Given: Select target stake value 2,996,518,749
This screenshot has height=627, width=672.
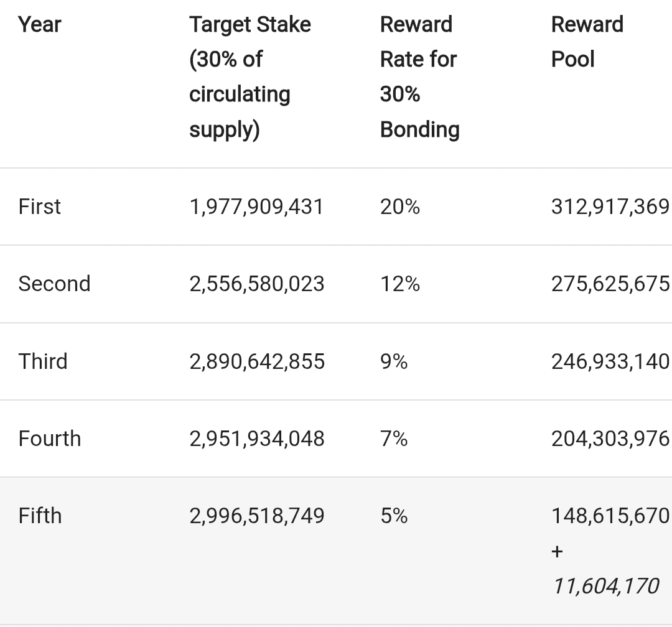Looking at the screenshot, I should point(256,516).
